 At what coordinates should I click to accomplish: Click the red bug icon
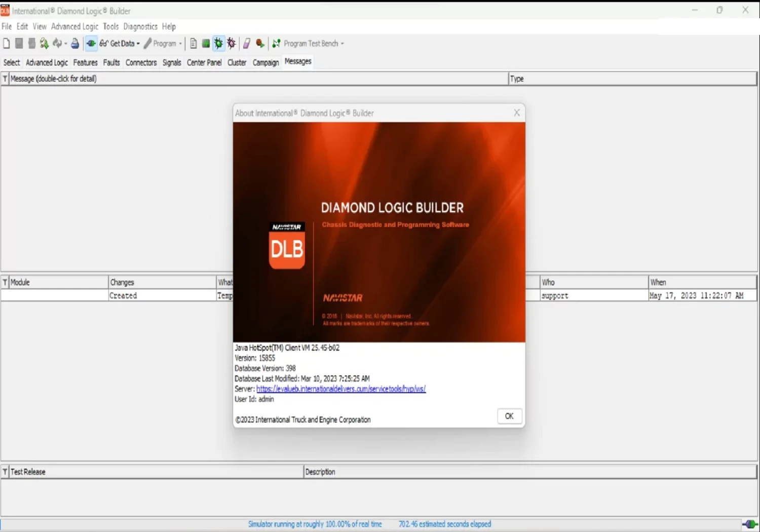click(232, 44)
